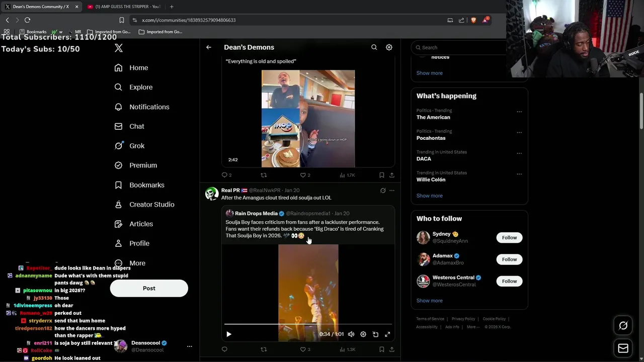Enter fullscreen on the video
This screenshot has height=362, width=644.
click(x=387, y=334)
